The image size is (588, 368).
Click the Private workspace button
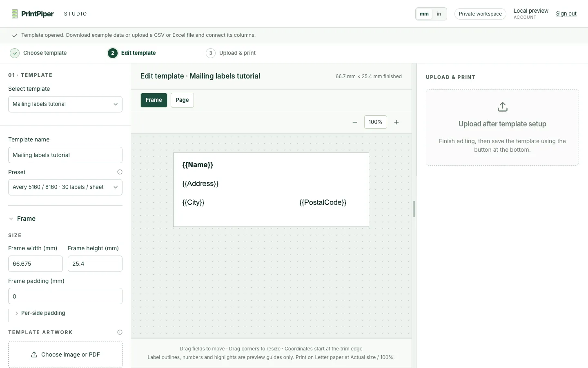pos(480,14)
